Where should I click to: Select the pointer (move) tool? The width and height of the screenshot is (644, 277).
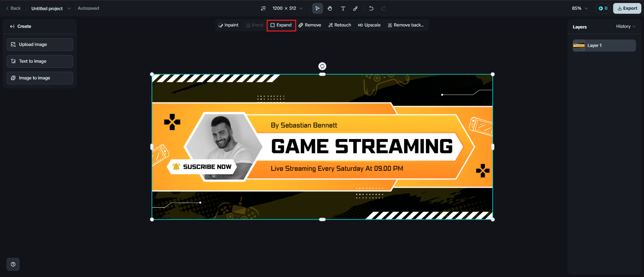point(317,8)
